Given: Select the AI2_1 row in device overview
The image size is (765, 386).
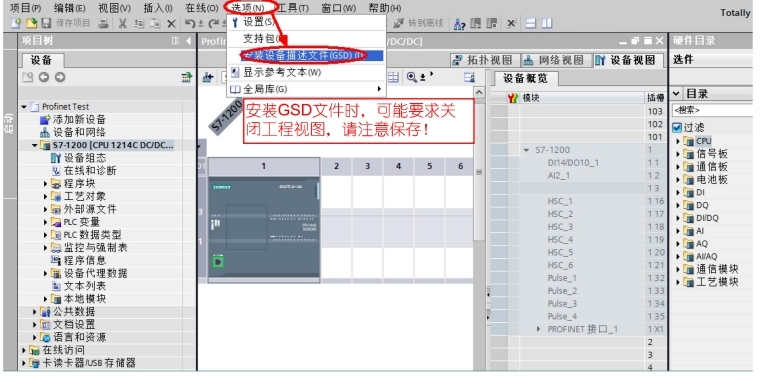Looking at the screenshot, I should coord(579,175).
